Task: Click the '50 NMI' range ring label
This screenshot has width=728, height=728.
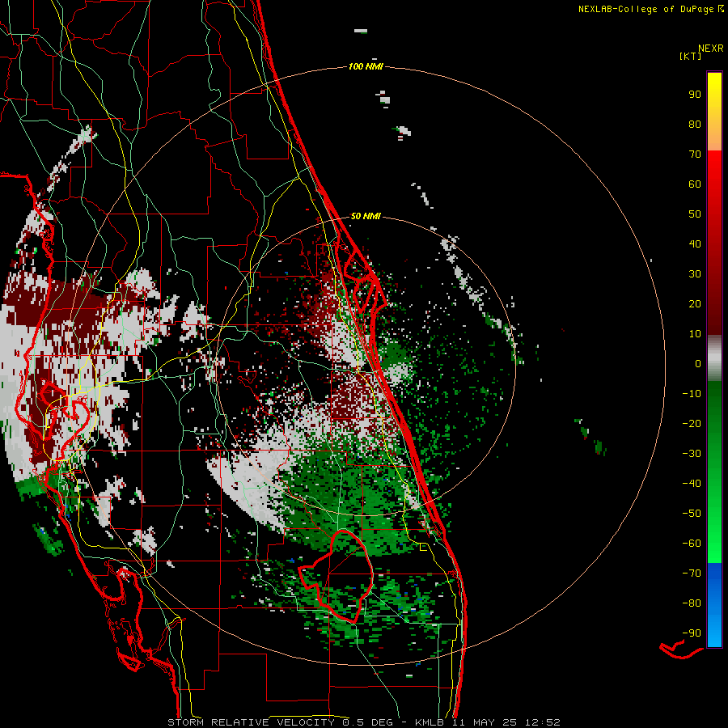Action: (366, 216)
